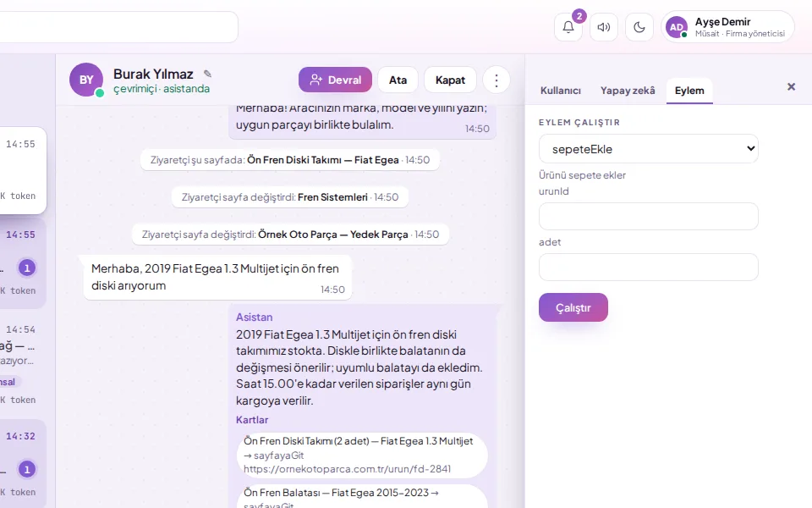
Task: Click Kapat to close conversation
Action: pos(450,80)
